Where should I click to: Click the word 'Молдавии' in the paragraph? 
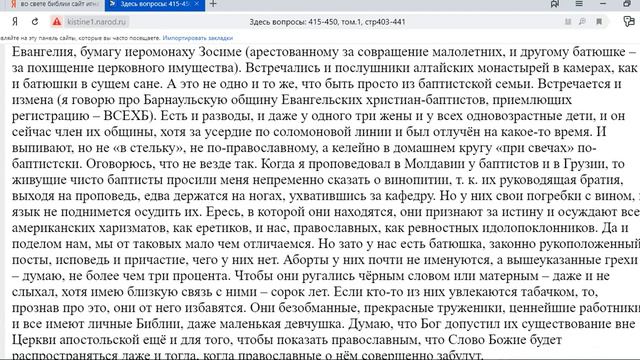434,164
